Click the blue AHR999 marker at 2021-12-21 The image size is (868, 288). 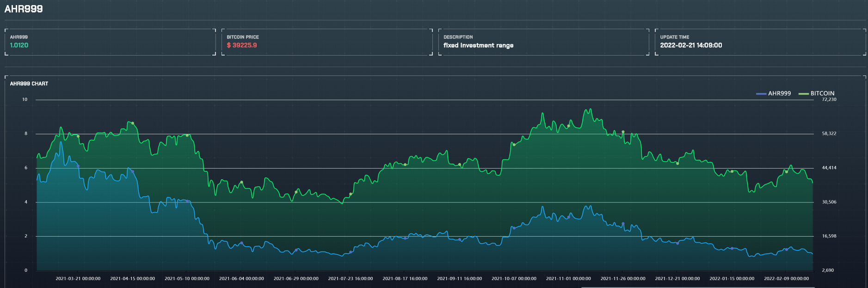tap(677, 243)
